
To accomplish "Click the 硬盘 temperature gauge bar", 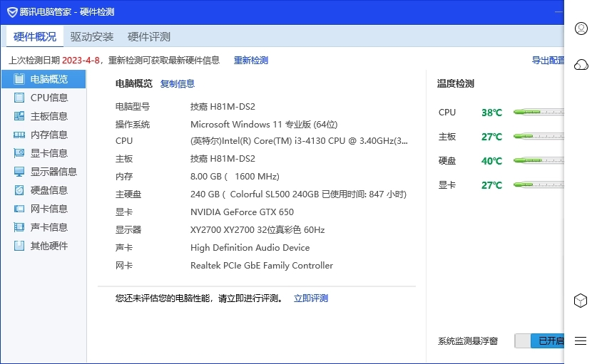I will (539, 160).
